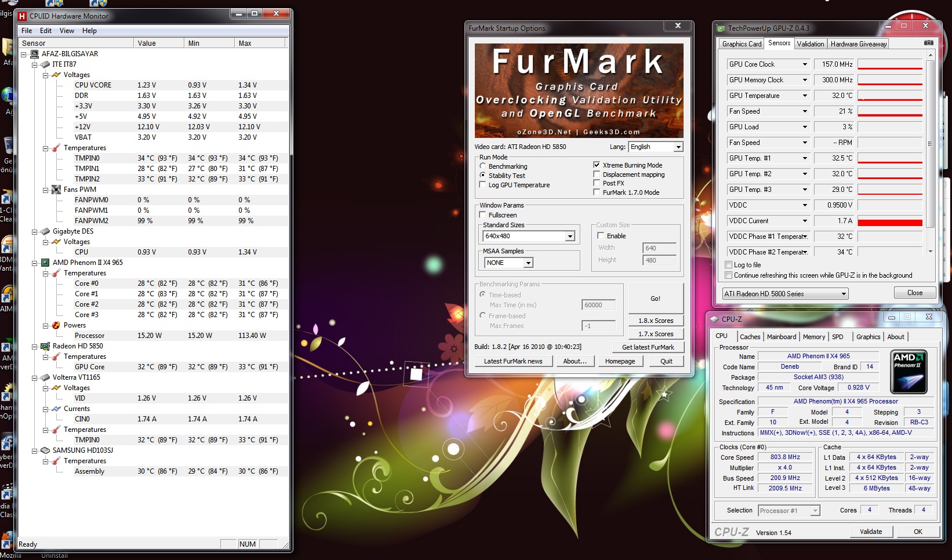This screenshot has height=560, width=952.
Task: Select the Stability Test run mode
Action: click(482, 175)
